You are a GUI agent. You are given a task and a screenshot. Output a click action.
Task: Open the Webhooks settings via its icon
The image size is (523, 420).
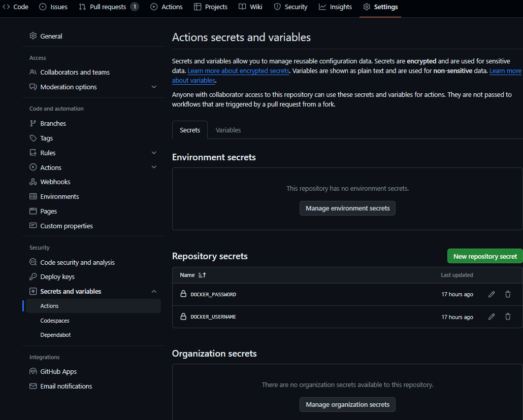point(31,181)
